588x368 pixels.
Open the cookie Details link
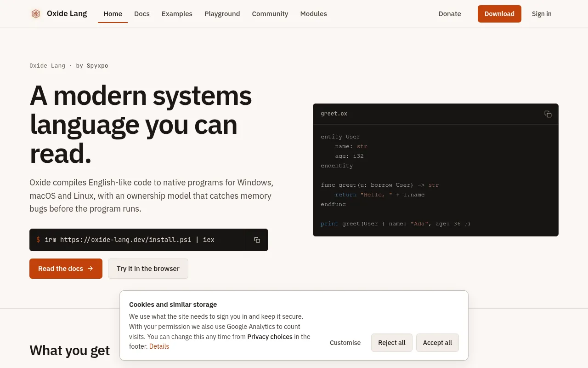[159, 346]
